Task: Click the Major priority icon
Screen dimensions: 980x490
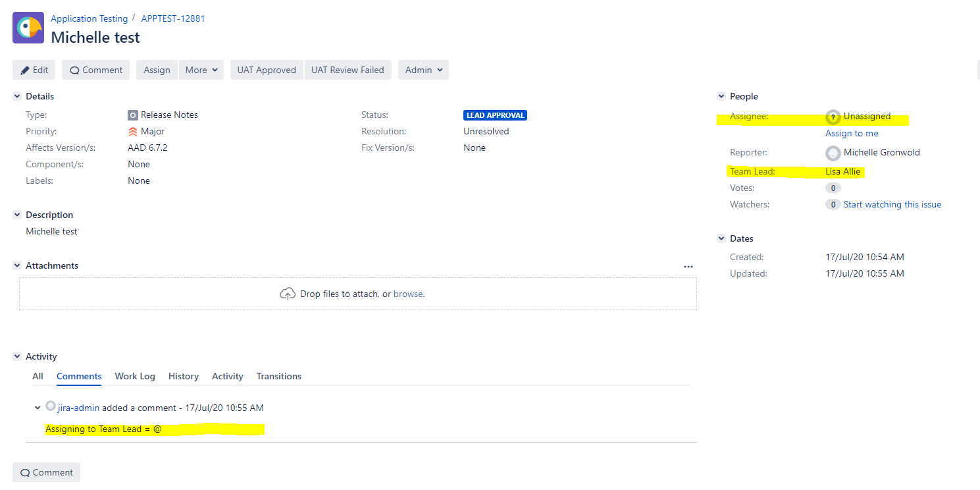Action: pos(133,132)
